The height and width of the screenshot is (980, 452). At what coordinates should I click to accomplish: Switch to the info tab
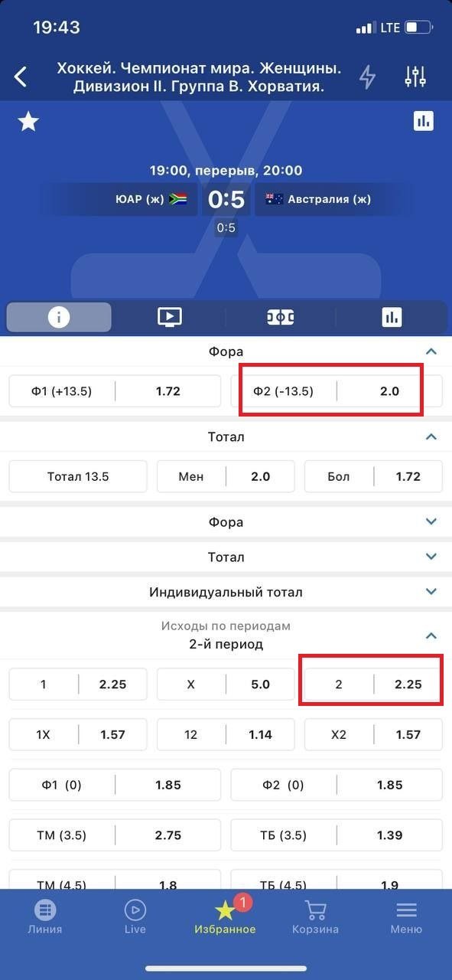[59, 317]
